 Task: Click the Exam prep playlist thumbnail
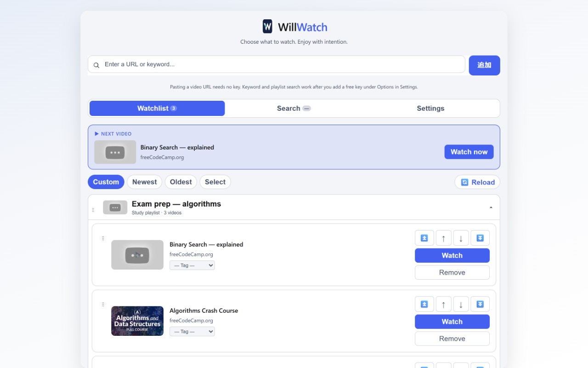coord(115,207)
